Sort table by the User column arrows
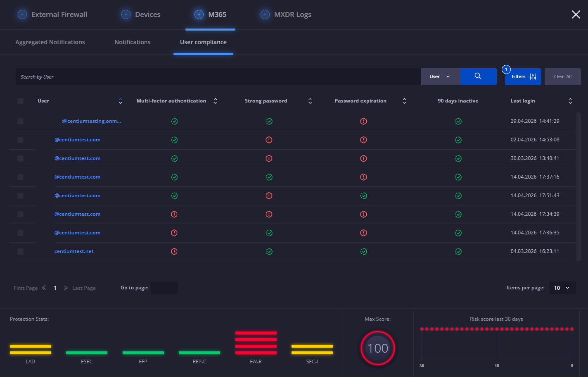This screenshot has width=588, height=377. [121, 101]
